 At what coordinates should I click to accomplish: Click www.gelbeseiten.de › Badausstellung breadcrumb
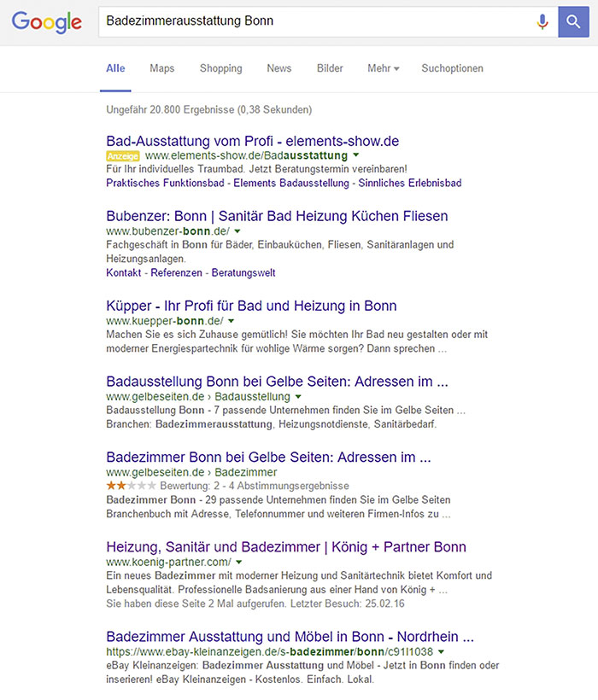198,396
